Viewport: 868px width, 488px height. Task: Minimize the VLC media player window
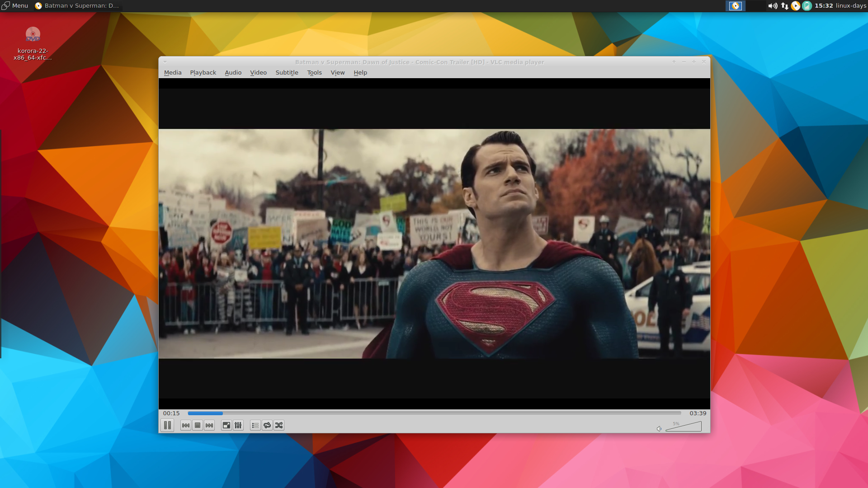tap(684, 62)
